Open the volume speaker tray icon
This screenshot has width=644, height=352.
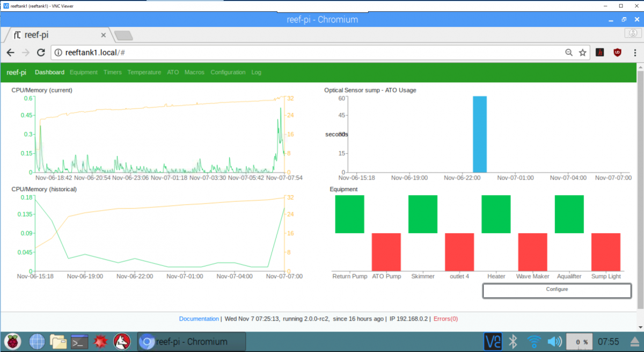[x=554, y=341]
